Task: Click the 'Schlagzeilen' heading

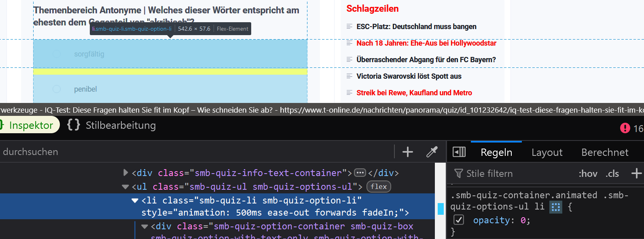Action: 373,9
